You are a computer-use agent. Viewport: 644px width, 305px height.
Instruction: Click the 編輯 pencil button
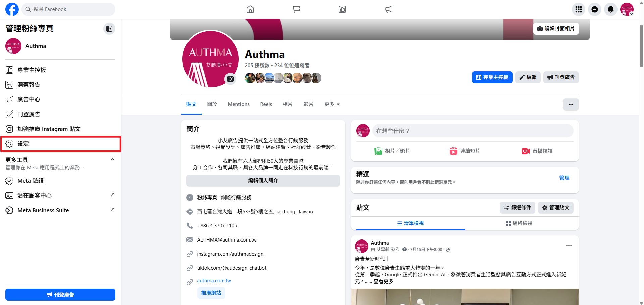coord(528,77)
